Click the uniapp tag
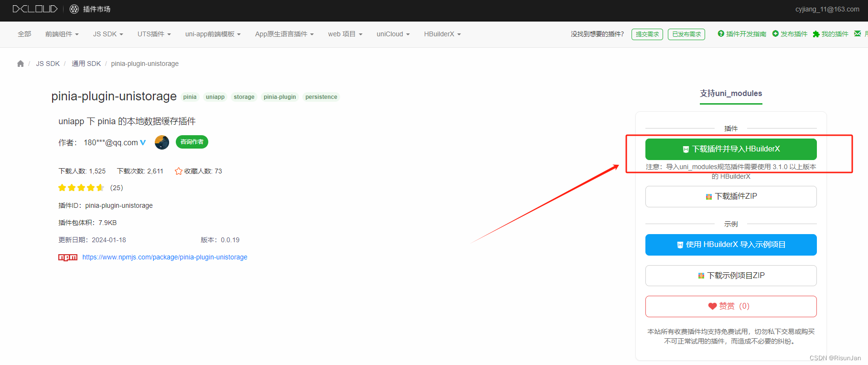Image resolution: width=868 pixels, height=365 pixels. tap(215, 97)
